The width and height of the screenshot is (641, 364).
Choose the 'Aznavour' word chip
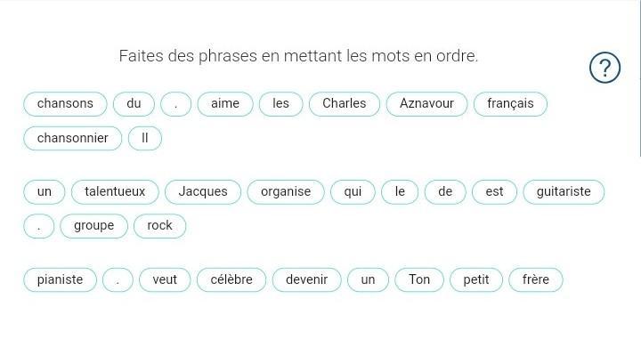coord(426,104)
